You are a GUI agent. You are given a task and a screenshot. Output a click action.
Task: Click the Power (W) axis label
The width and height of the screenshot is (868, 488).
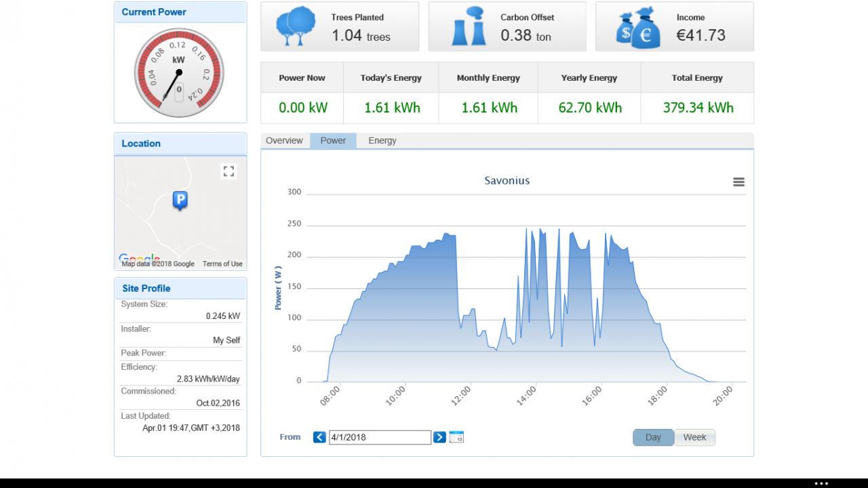pos(278,288)
